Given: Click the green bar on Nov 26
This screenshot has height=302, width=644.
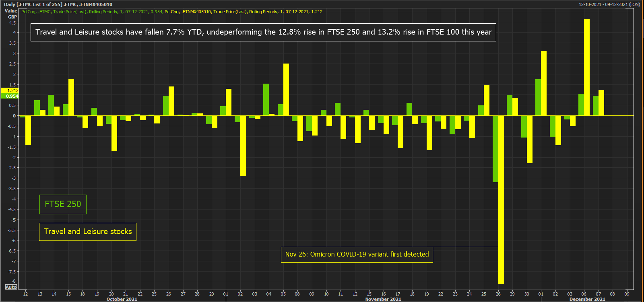Looking at the screenshot, I should tap(495, 149).
